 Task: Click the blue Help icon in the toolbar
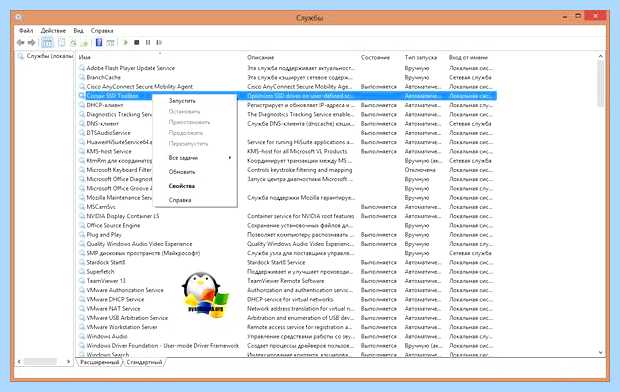tap(99, 42)
